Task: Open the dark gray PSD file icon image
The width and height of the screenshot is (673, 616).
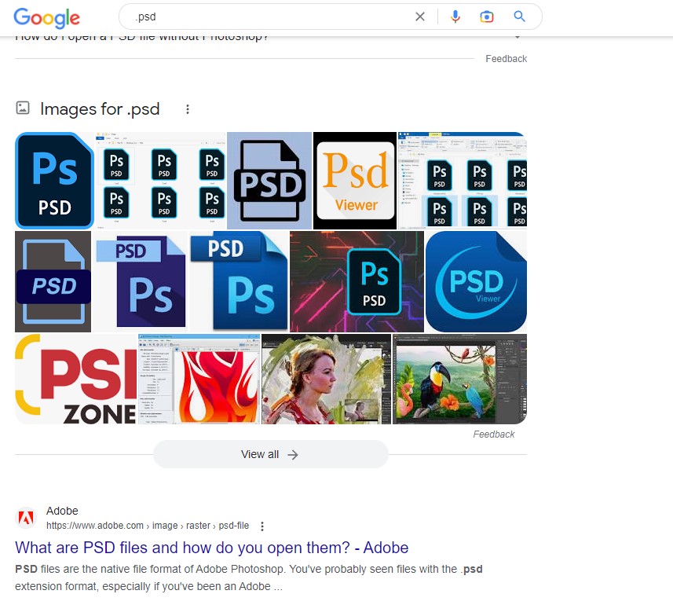Action: tap(53, 281)
